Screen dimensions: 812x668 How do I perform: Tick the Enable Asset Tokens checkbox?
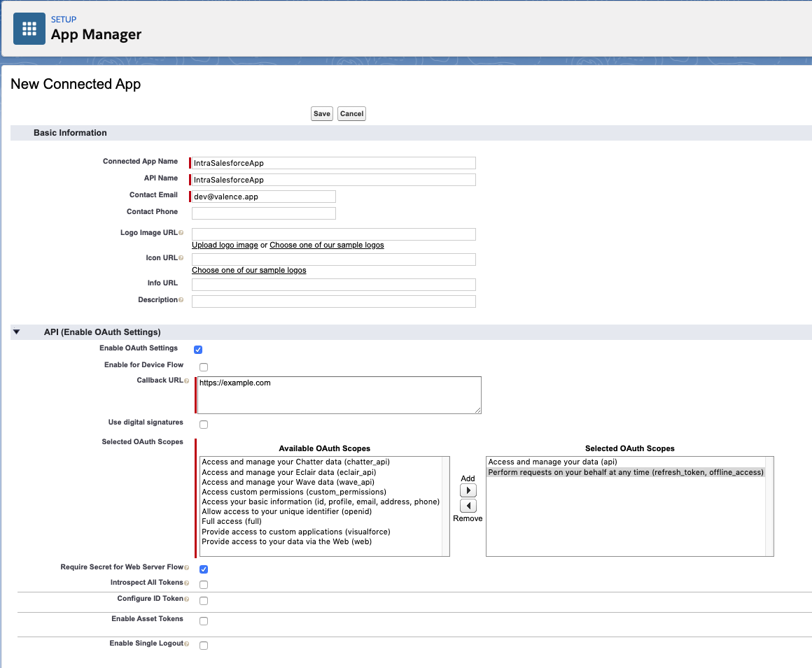click(x=204, y=621)
